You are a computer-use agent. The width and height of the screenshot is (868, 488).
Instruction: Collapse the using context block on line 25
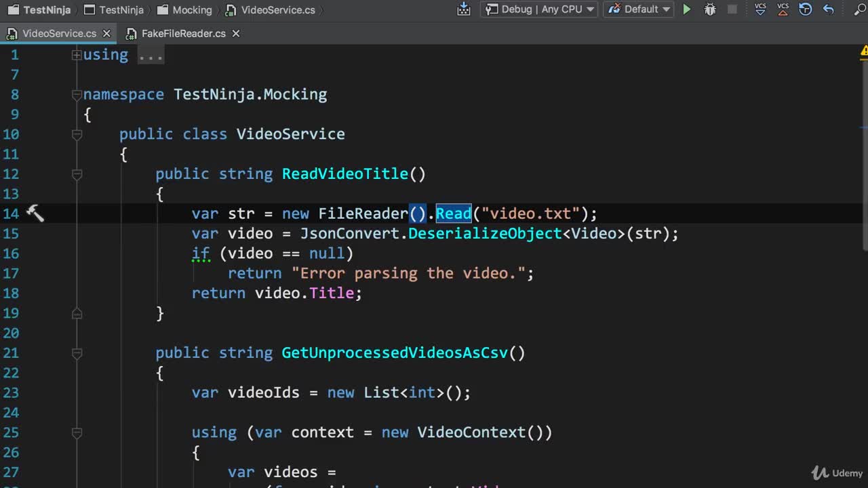[77, 432]
